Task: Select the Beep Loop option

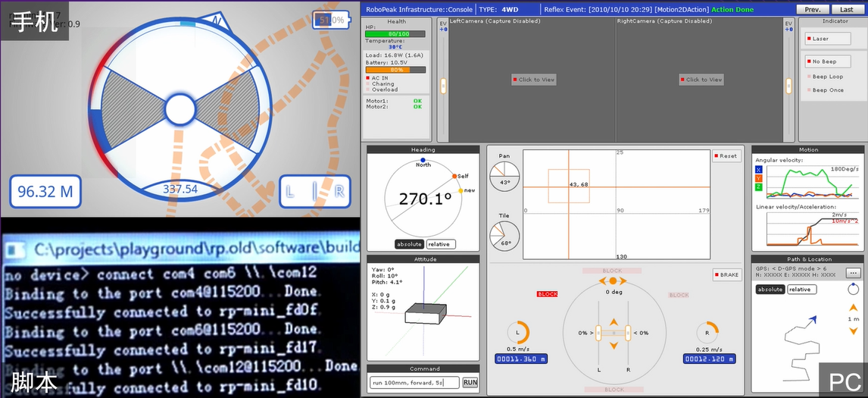Action: (x=825, y=77)
